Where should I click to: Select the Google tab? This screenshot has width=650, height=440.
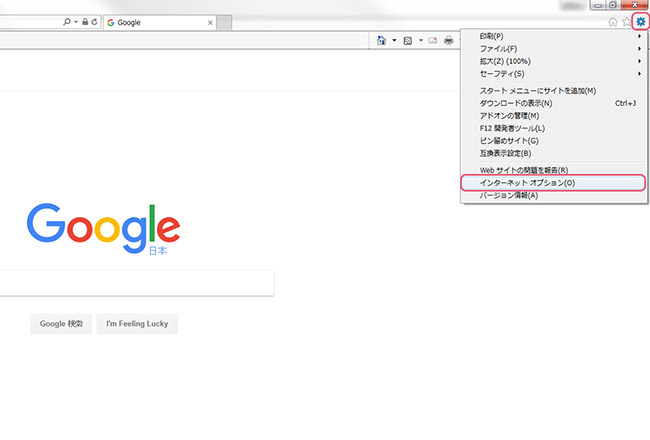(160, 23)
